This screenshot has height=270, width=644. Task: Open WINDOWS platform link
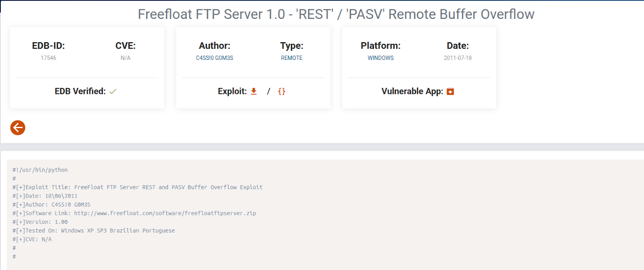coord(381,58)
